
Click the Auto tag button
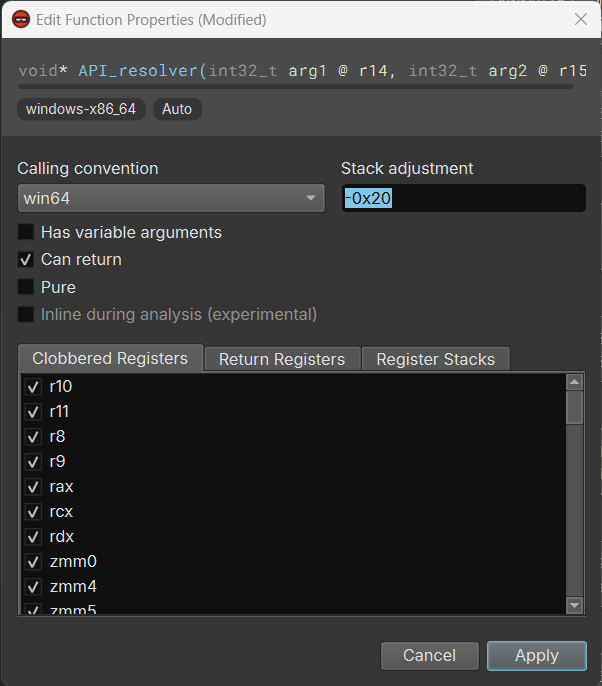(x=177, y=109)
